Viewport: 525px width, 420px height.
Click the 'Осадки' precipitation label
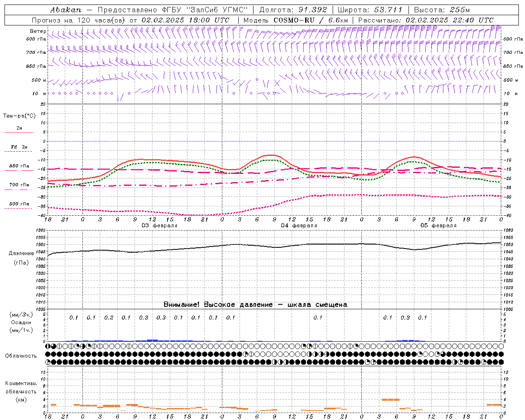(21, 322)
